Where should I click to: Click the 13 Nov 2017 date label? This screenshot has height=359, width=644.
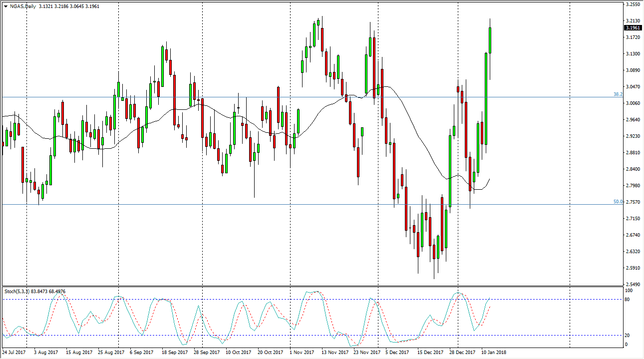point(334,353)
